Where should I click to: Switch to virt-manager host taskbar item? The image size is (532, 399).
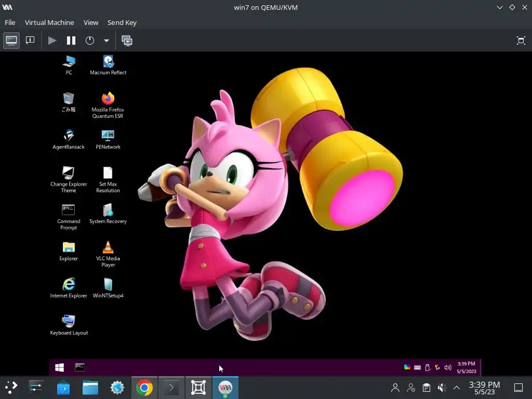coord(225,387)
